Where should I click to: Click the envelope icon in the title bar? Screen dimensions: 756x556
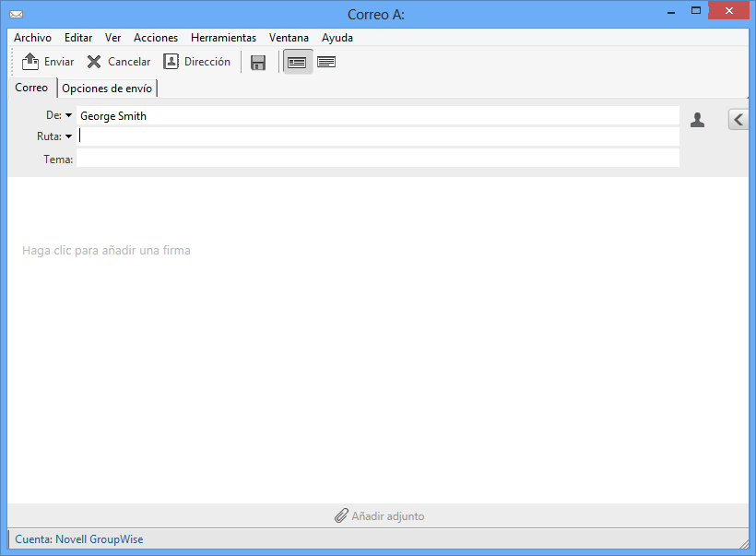click(x=16, y=15)
